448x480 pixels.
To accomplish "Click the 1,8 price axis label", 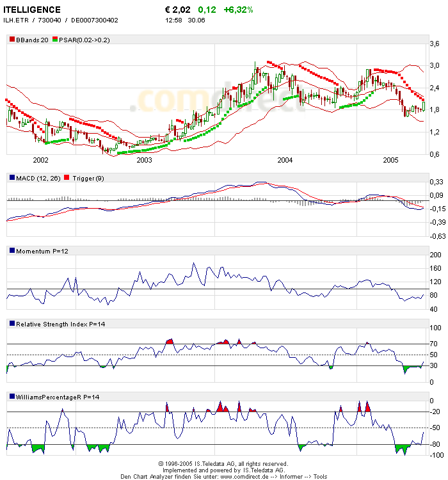I will point(435,110).
